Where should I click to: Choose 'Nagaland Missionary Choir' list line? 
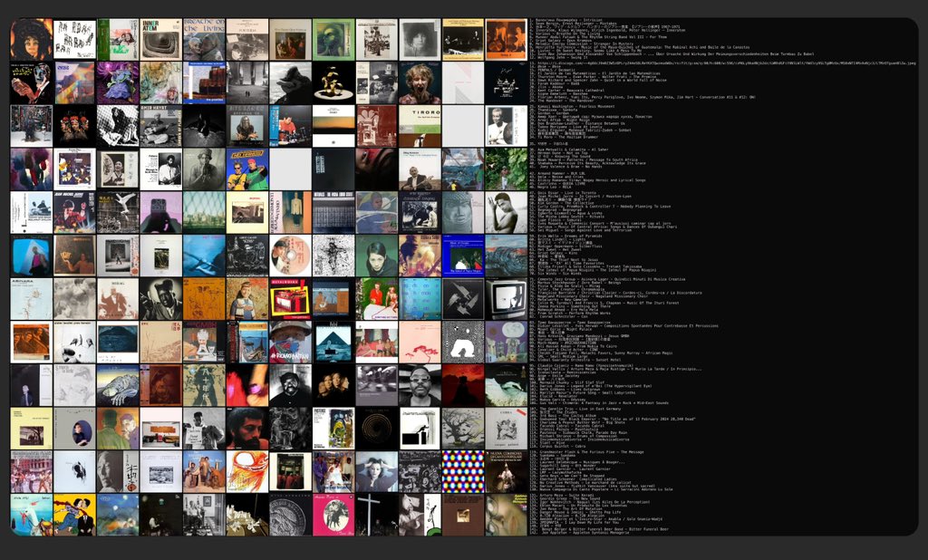(x=589, y=296)
